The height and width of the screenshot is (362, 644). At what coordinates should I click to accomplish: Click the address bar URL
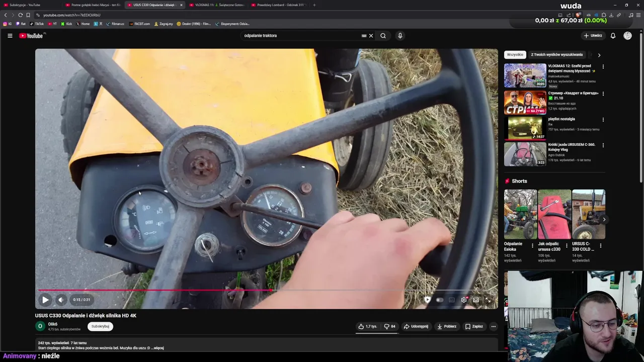point(71,15)
